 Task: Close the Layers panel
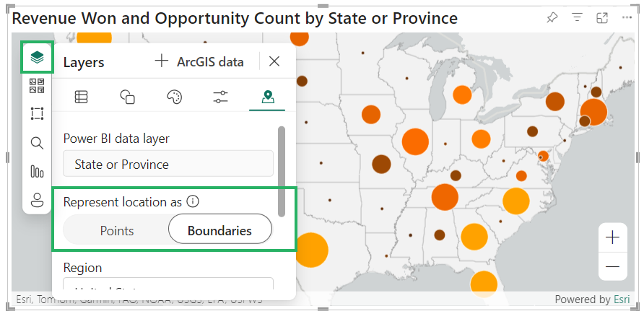274,61
